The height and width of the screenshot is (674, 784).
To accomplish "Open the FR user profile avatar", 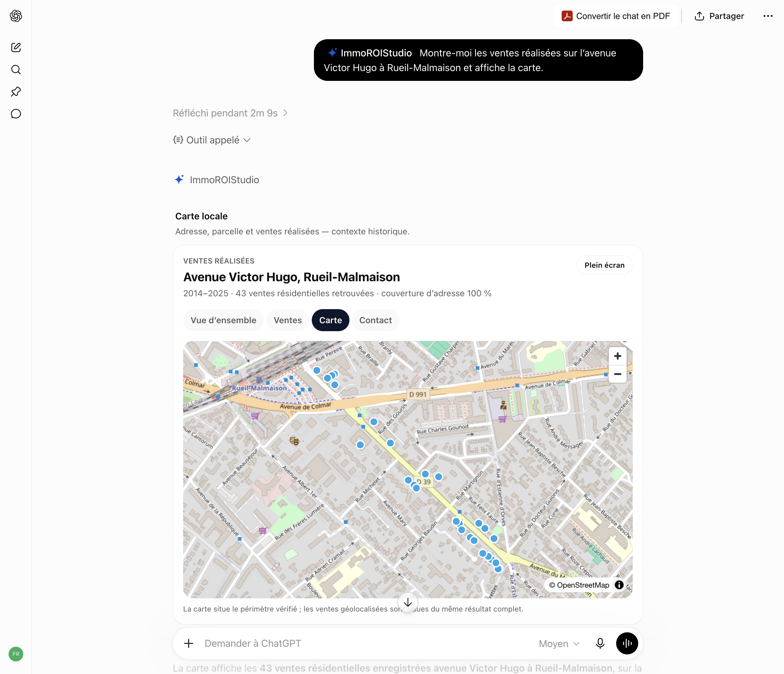I will (16, 654).
